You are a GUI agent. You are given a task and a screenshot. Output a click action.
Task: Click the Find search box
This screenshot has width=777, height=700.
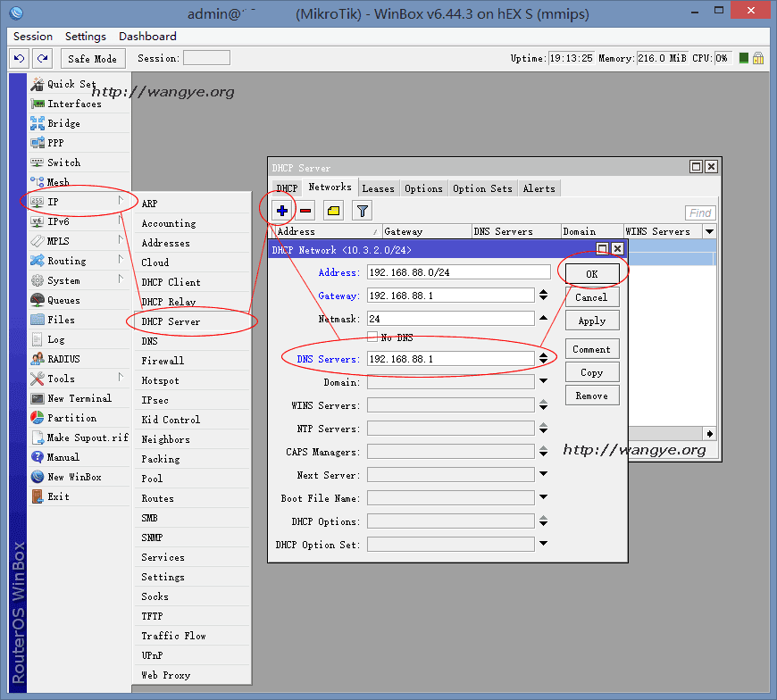pyautogui.click(x=700, y=213)
